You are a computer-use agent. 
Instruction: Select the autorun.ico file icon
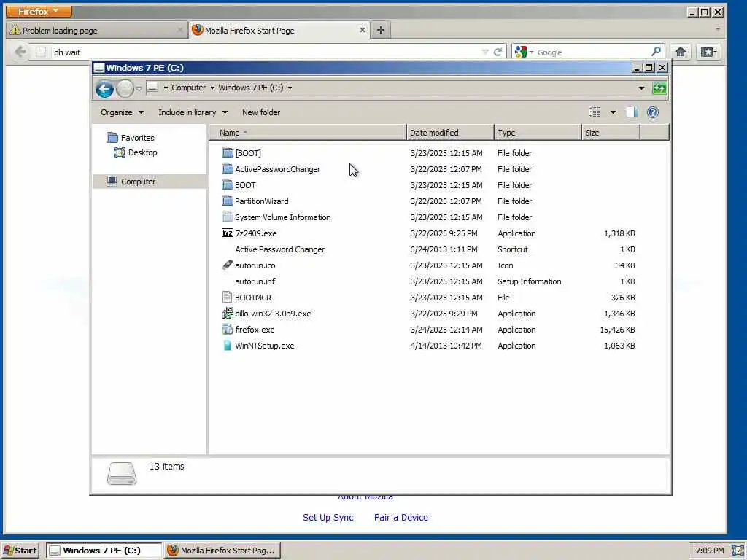(228, 265)
